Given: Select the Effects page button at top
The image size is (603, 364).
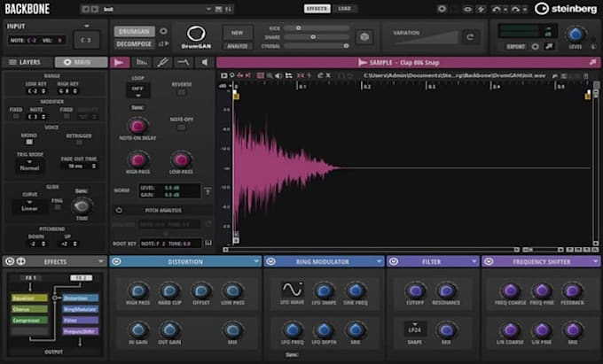Looking at the screenshot, I should click(317, 9).
